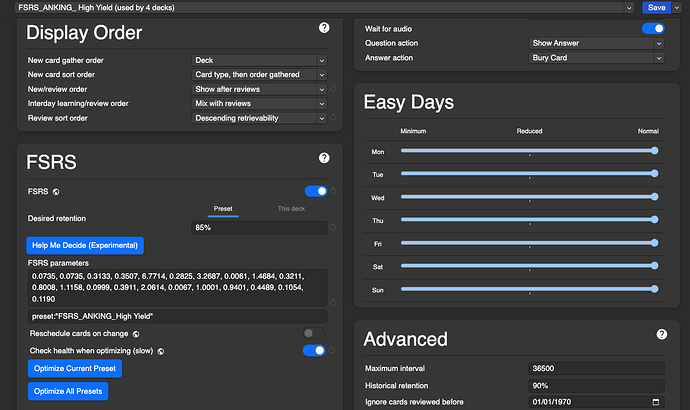
Task: Click globe icon next to Reschedule cards on change
Action: tap(135, 333)
